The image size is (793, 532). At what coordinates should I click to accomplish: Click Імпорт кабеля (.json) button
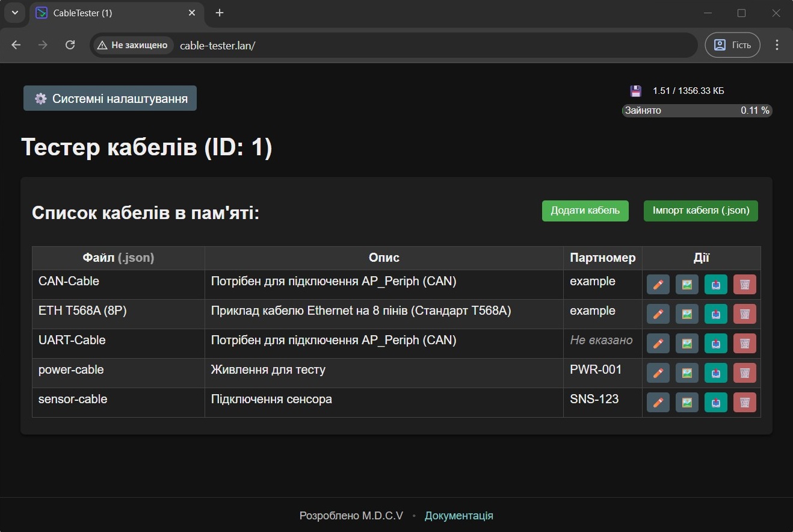tap(701, 211)
